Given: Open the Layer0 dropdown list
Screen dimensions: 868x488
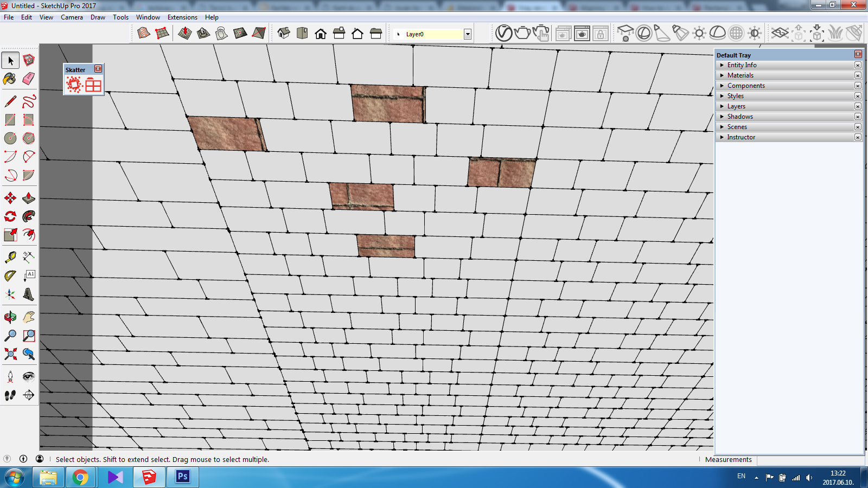Looking at the screenshot, I should (x=467, y=34).
